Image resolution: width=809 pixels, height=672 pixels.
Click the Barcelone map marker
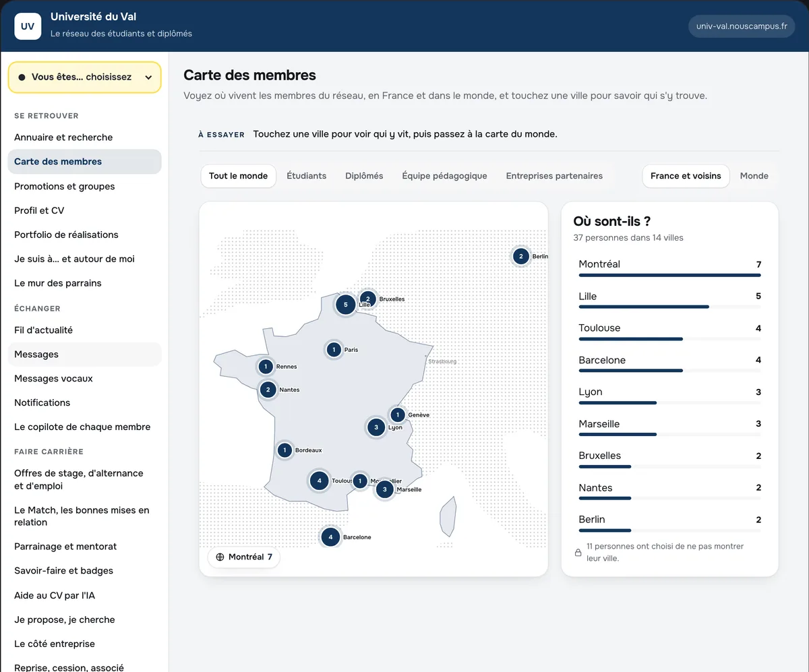[330, 537]
